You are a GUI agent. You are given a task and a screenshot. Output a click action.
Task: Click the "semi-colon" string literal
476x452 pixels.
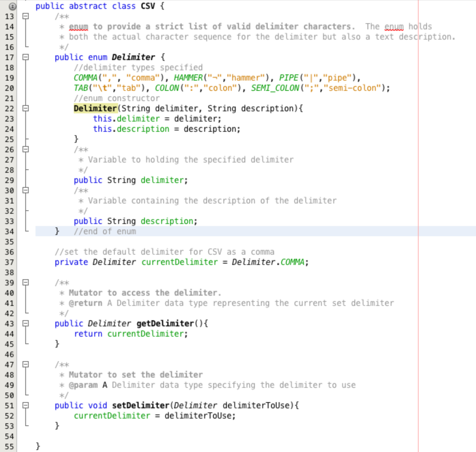[352, 88]
